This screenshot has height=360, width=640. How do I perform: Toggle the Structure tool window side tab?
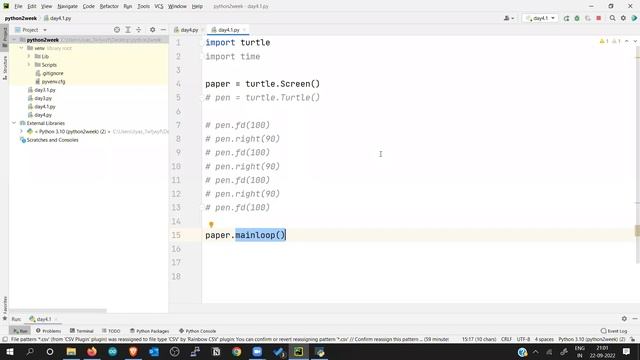(x=4, y=67)
